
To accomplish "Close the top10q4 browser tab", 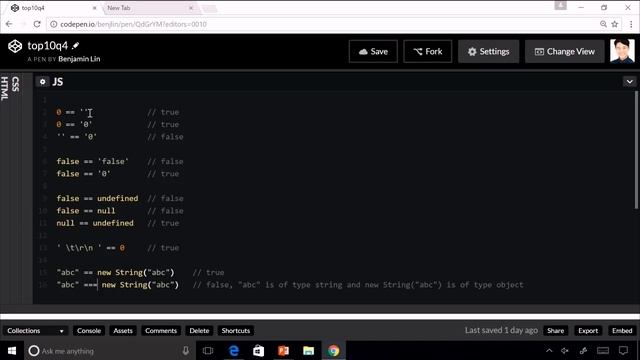I will (95, 8).
